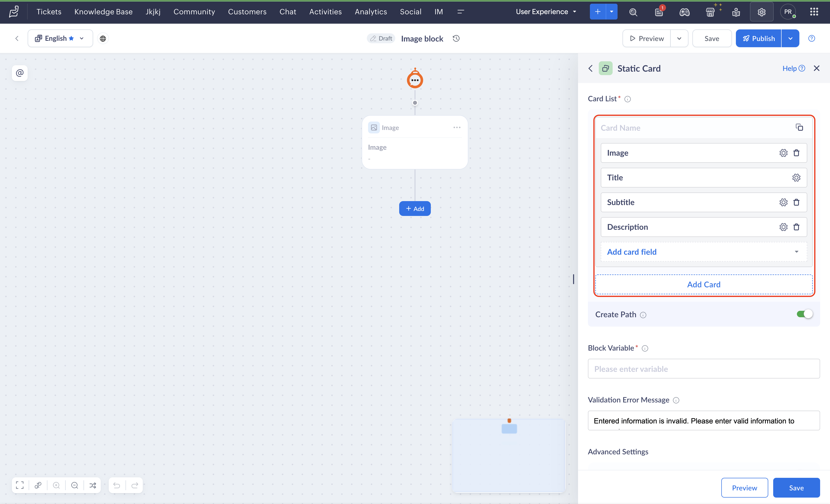Screen dimensions: 830x504
Task: Open the Analytics tab
Action: 371,12
